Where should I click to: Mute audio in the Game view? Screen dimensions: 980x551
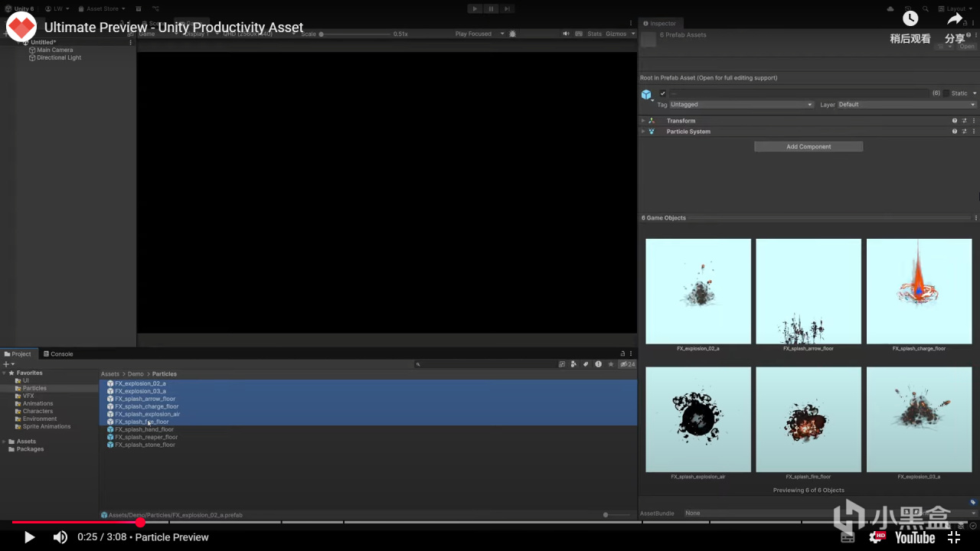567,34
